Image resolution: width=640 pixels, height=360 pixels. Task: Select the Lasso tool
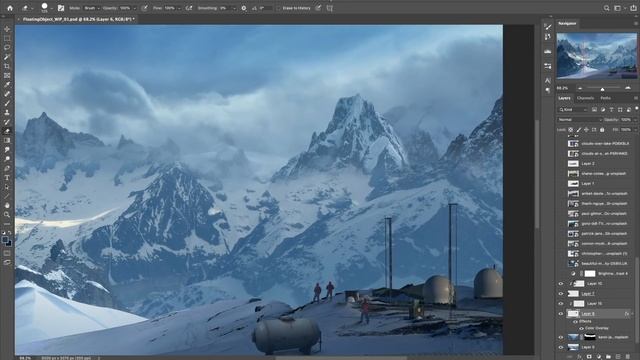click(x=7, y=47)
